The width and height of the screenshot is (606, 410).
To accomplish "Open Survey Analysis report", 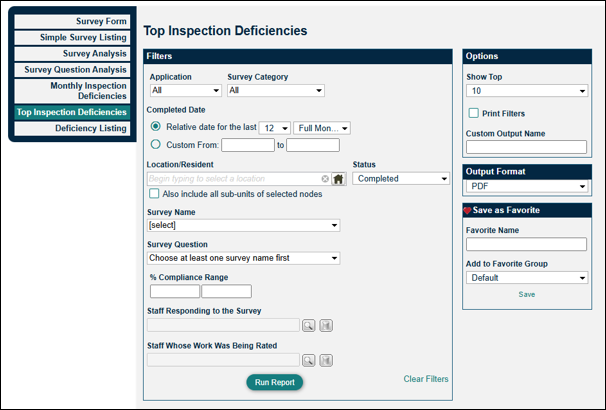I will 72,54.
